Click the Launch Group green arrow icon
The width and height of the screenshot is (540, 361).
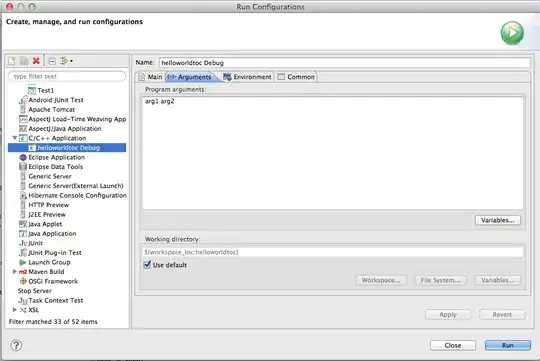point(23,262)
